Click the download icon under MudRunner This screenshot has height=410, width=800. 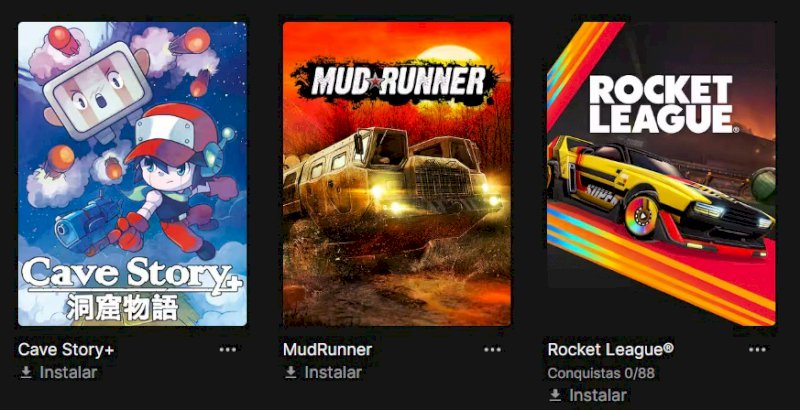pos(291,373)
